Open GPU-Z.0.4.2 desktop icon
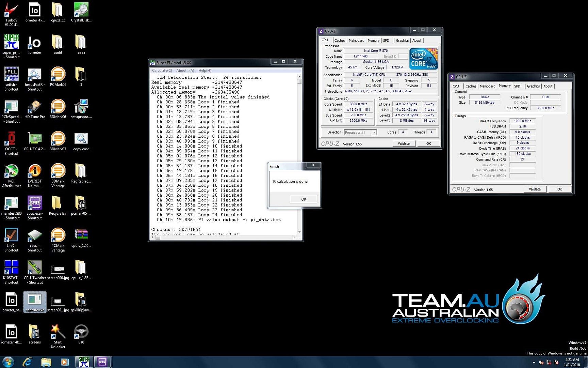Screen dimensions: 588x368 (34, 141)
